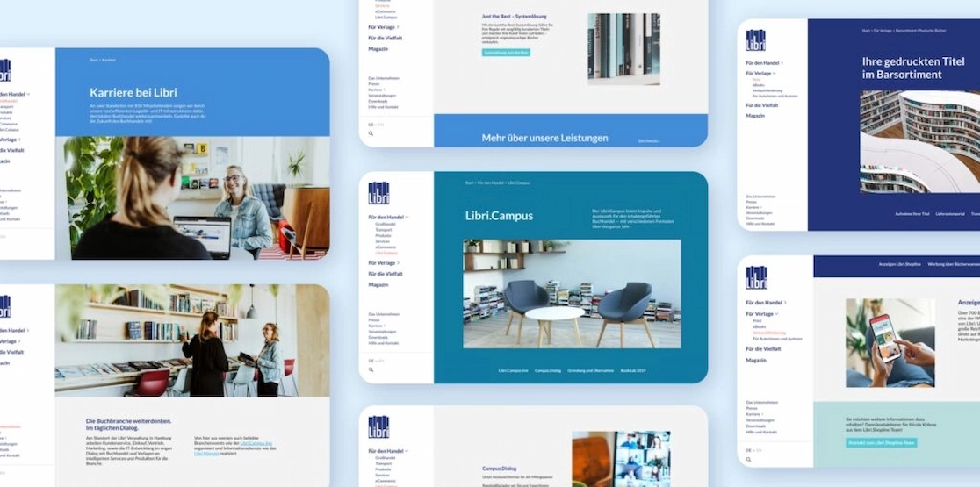This screenshot has height=487, width=980.
Task: Click the Libri logo on the Campus.Dialog page
Action: (x=378, y=427)
